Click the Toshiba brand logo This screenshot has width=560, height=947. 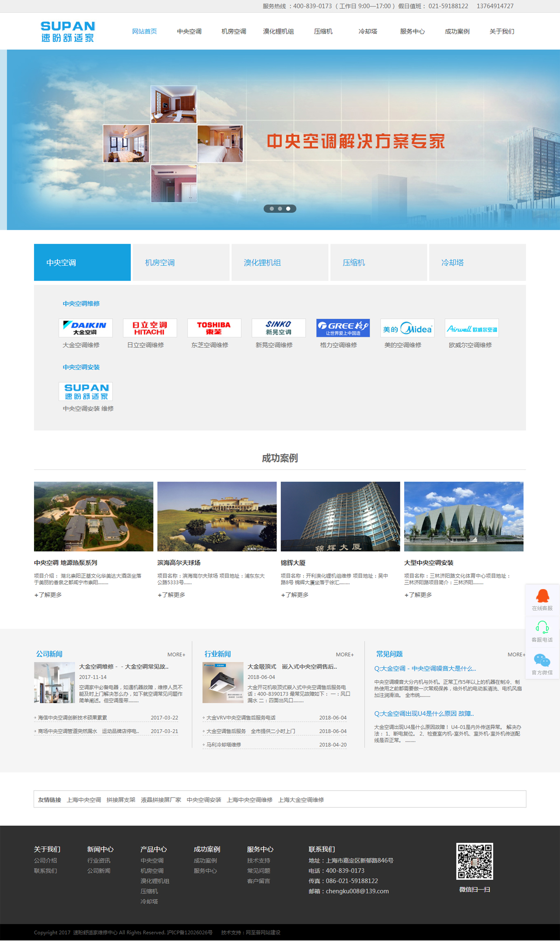point(214,328)
